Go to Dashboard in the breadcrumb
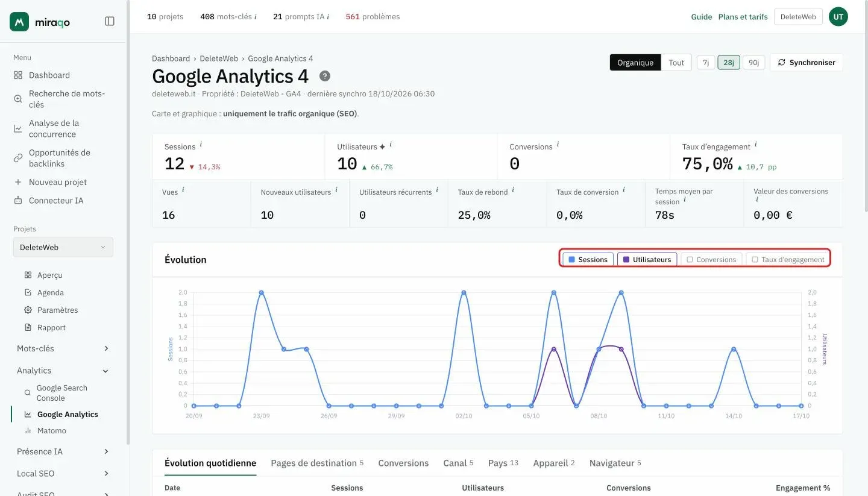The height and width of the screenshot is (496, 868). [x=171, y=58]
